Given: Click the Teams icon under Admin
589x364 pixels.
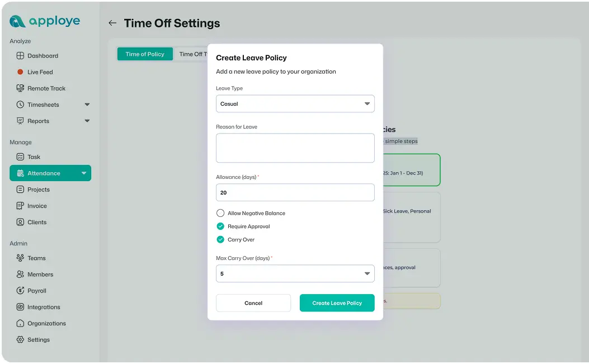Looking at the screenshot, I should tap(21, 258).
